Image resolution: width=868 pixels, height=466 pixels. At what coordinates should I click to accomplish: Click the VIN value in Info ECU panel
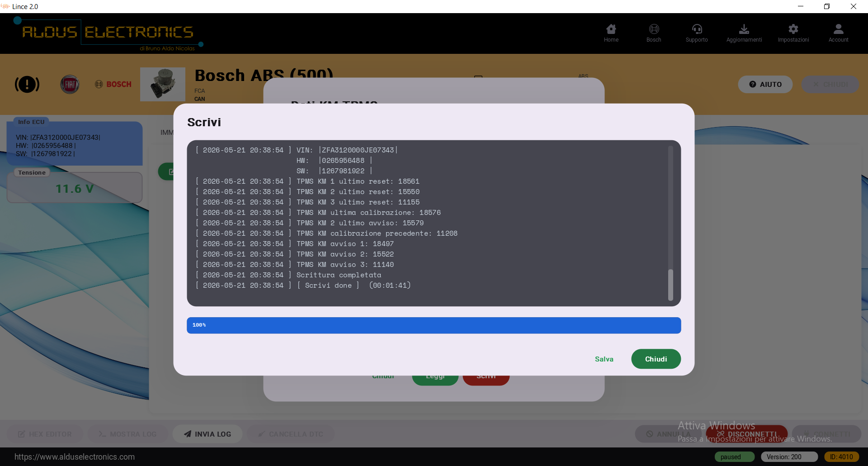pos(58,138)
